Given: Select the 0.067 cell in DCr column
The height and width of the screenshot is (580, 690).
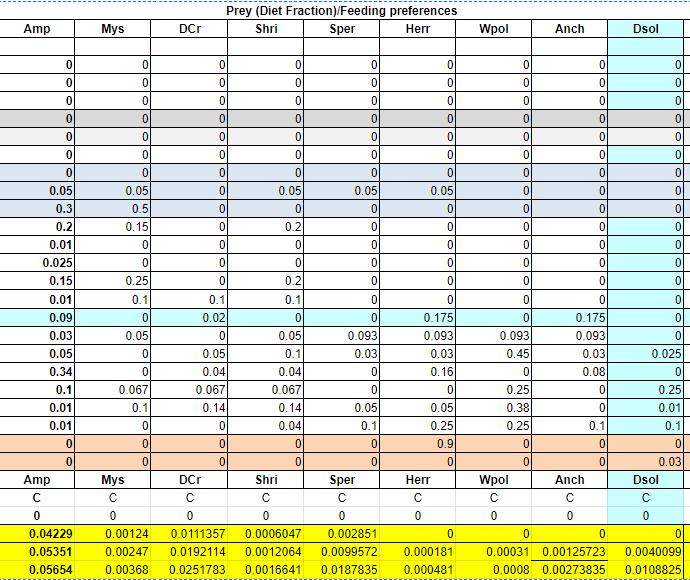Looking at the screenshot, I should [x=189, y=389].
